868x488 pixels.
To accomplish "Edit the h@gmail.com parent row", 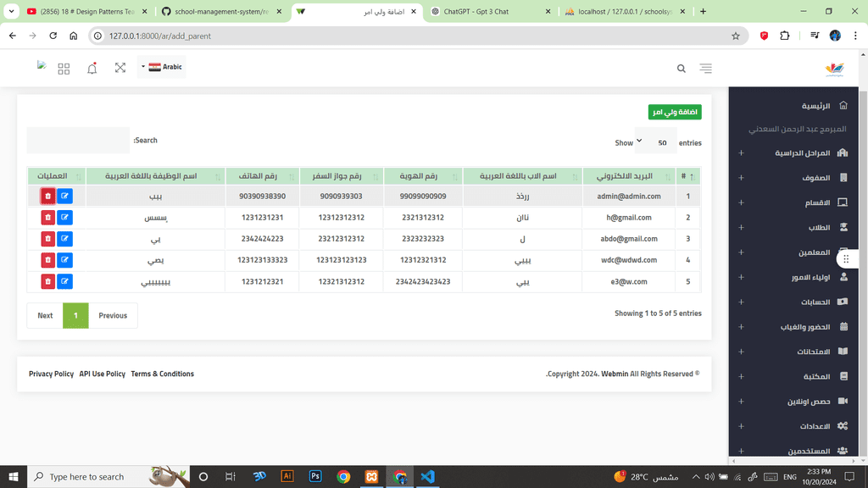I will coord(64,218).
